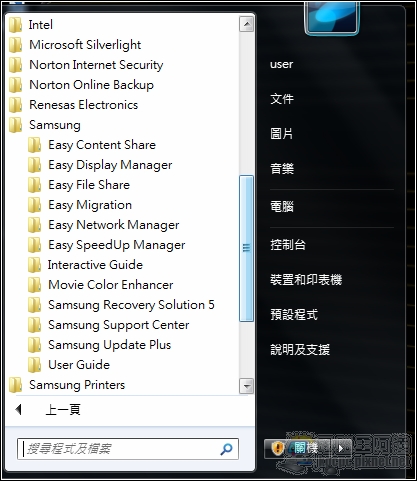Open the shutdown options arrow menu
The width and height of the screenshot is (417, 481).
point(341,448)
